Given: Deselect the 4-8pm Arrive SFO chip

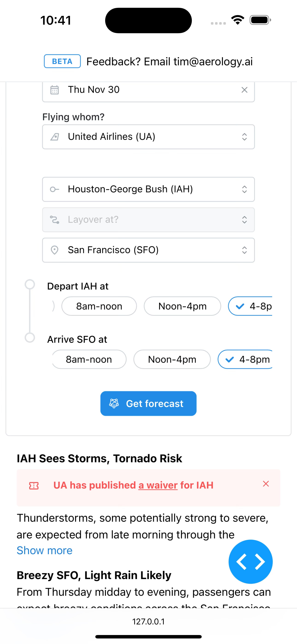Looking at the screenshot, I should [x=245, y=359].
